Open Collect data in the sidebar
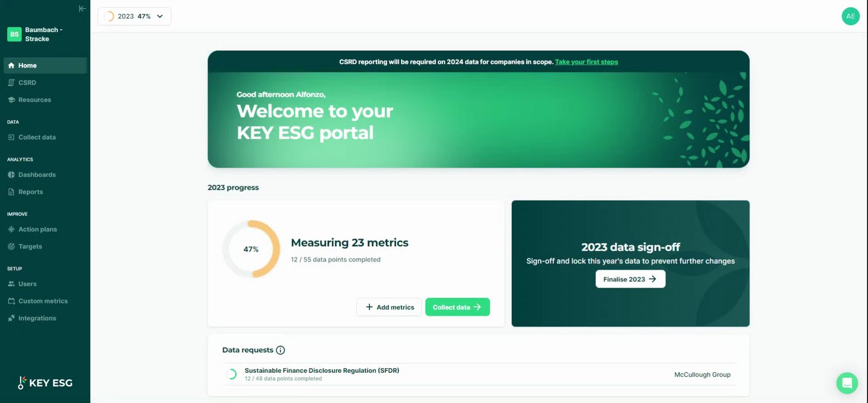Viewport: 868px width, 403px height. (x=45, y=137)
